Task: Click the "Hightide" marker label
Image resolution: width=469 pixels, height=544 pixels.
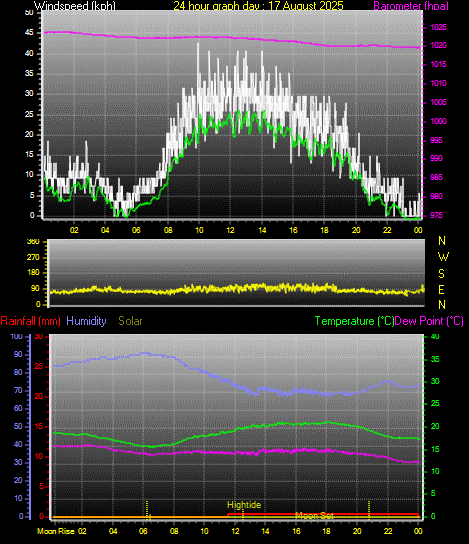Action: pyautogui.click(x=244, y=505)
